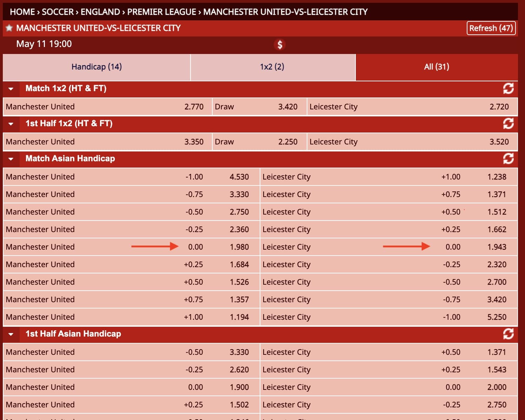Click MANCHESTER UNITED-VS-LEICESTER CITY breadcrumb link
The width and height of the screenshot is (525, 420).
pyautogui.click(x=285, y=12)
